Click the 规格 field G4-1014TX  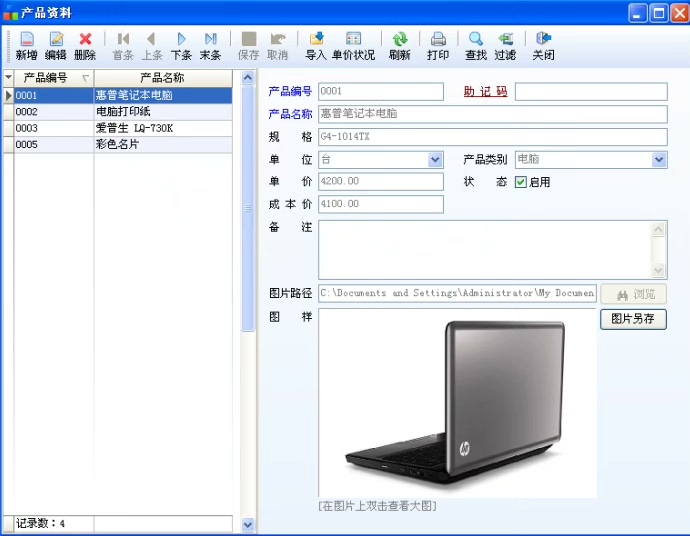(492, 136)
